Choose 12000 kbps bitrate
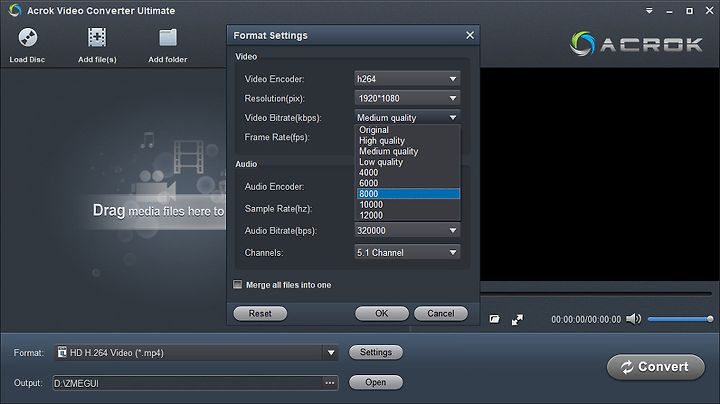Image resolution: width=720 pixels, height=404 pixels. coord(408,215)
